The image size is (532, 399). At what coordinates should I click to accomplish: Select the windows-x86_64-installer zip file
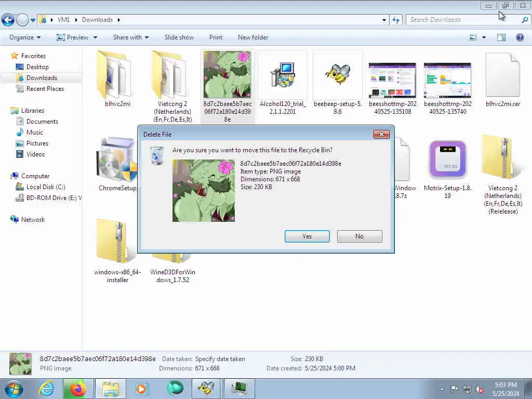[x=117, y=242]
